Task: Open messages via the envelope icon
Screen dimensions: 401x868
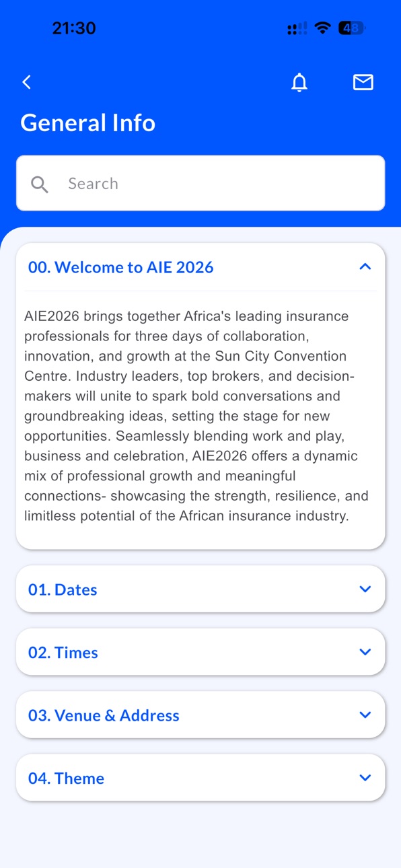Action: pos(363,82)
